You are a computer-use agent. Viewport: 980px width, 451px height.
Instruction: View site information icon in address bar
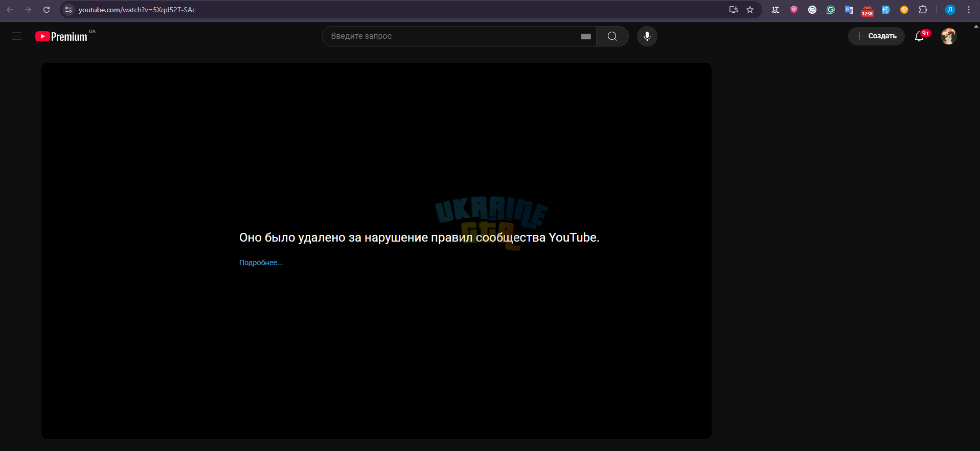point(69,10)
